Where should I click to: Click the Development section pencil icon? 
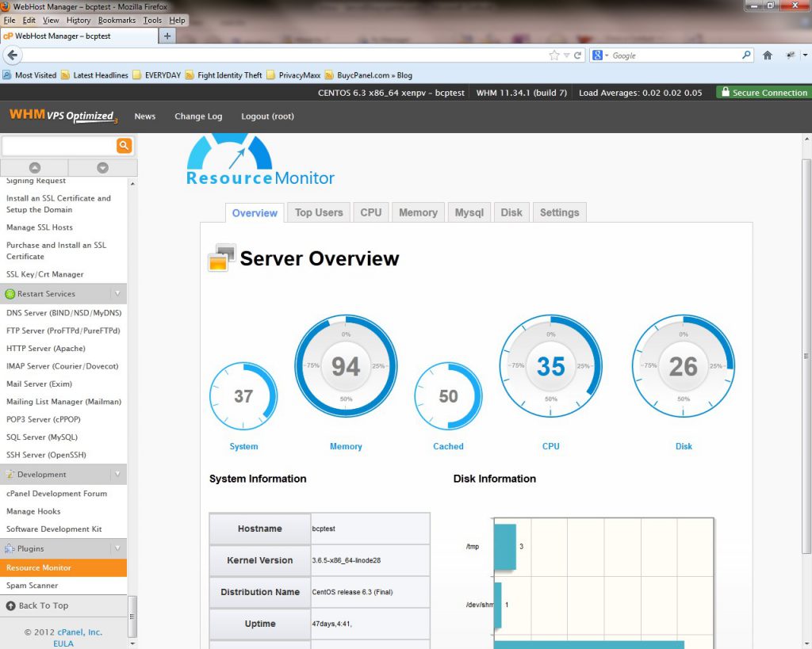[10, 474]
